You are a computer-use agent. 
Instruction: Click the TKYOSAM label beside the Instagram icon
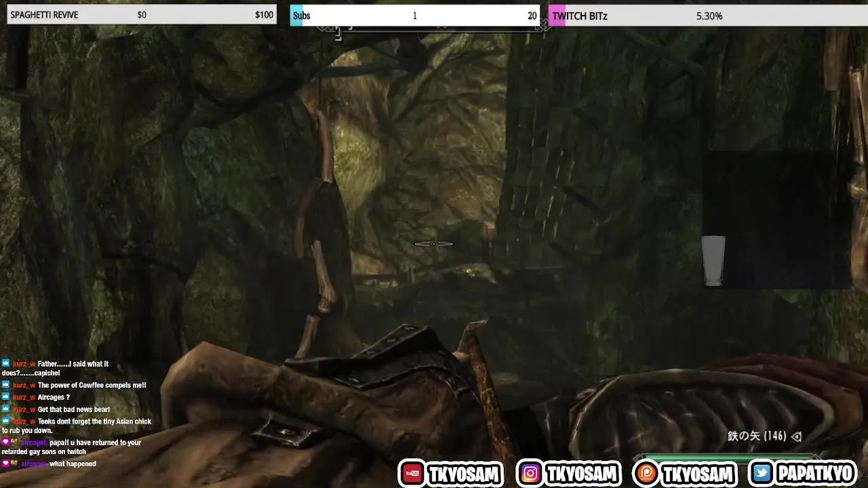[x=582, y=474]
